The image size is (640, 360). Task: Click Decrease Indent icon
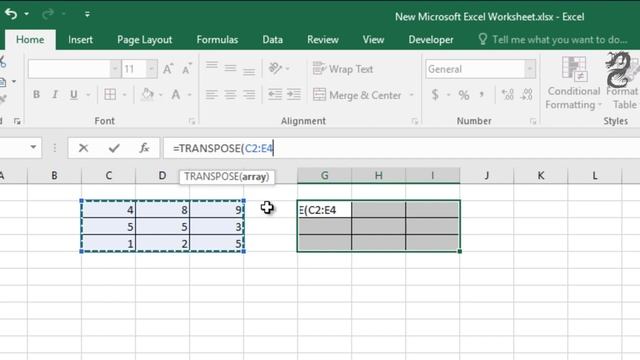click(275, 95)
